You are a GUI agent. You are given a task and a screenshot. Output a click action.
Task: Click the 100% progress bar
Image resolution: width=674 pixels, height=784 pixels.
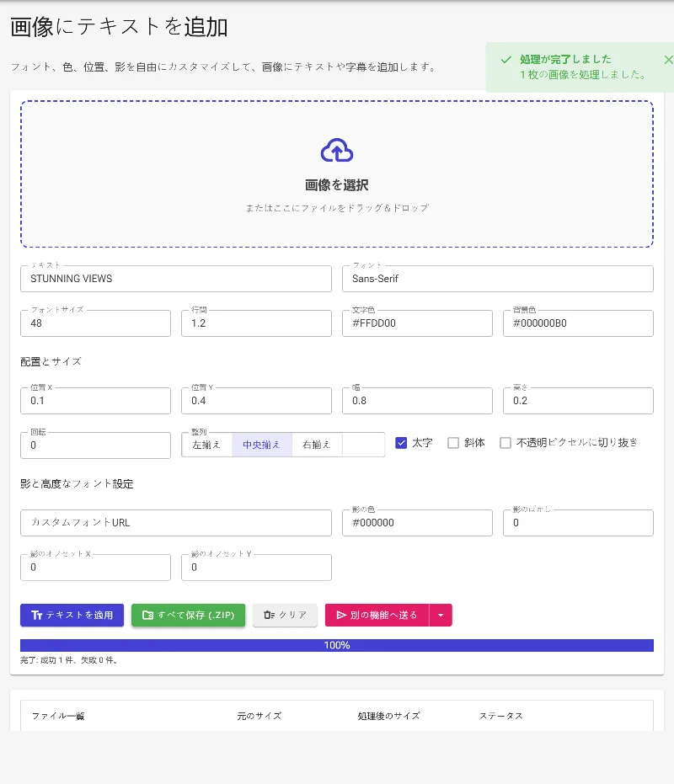tap(337, 645)
